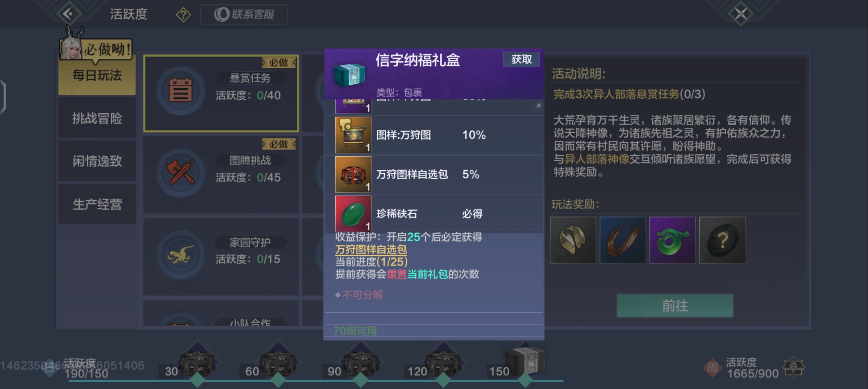Tap the crossed swords close icon

pyautogui.click(x=741, y=14)
